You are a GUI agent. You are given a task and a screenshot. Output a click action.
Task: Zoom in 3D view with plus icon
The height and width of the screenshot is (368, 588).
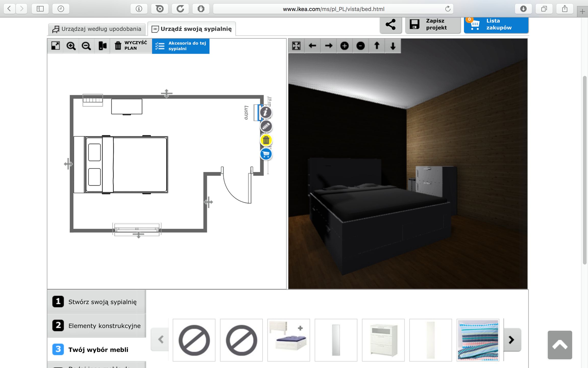[345, 46]
